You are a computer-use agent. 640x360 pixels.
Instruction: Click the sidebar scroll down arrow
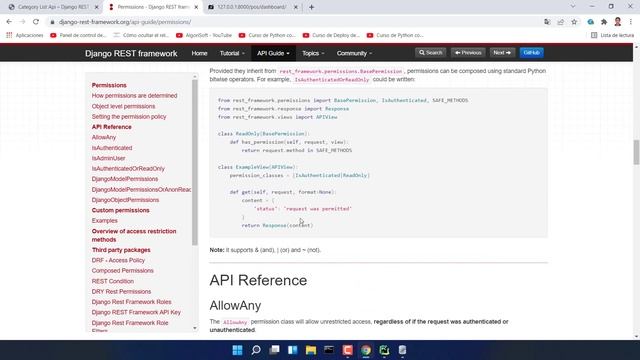[x=195, y=329]
